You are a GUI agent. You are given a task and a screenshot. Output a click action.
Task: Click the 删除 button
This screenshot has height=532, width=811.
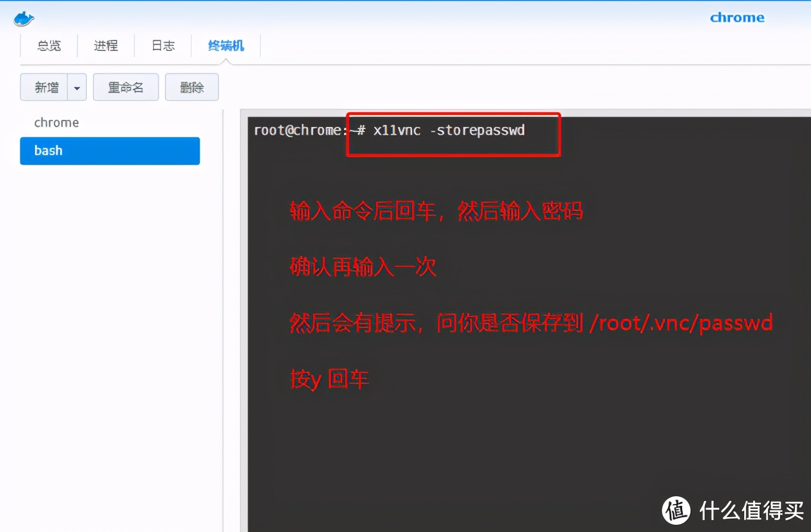tap(192, 88)
